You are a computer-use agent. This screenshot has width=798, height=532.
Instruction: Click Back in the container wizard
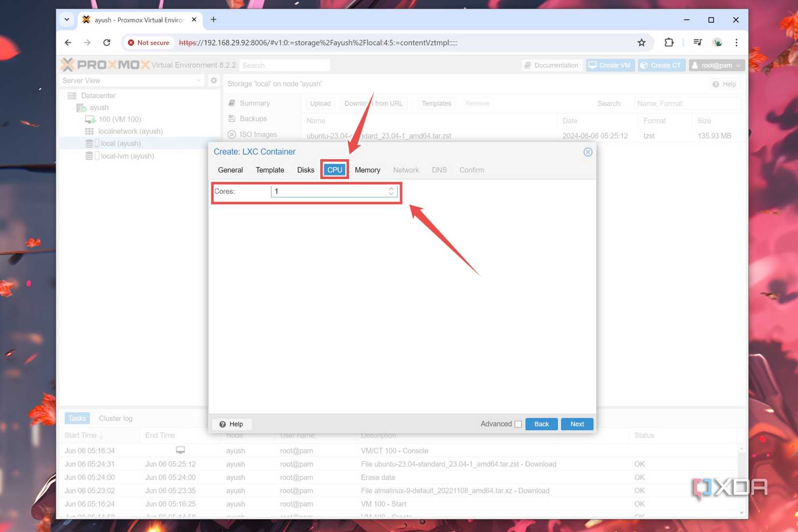click(x=541, y=424)
